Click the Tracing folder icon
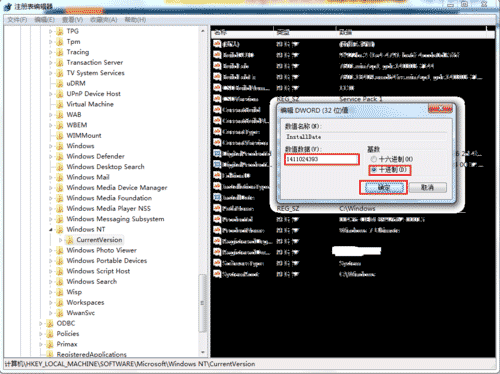 tap(60, 52)
